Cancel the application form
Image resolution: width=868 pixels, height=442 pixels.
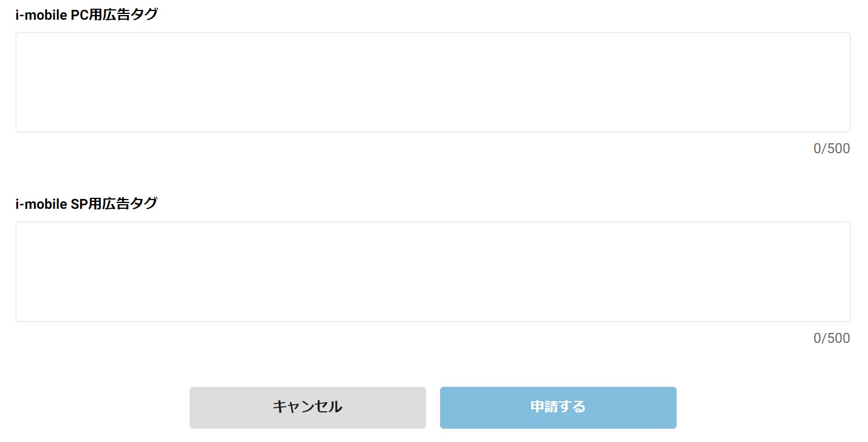point(307,407)
